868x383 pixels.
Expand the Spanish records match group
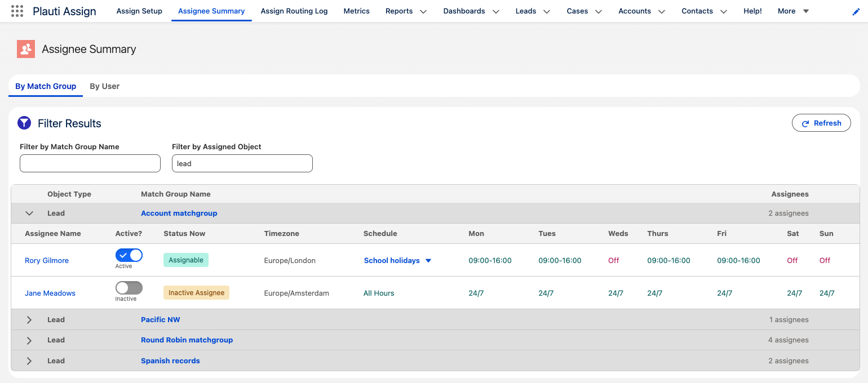29,361
